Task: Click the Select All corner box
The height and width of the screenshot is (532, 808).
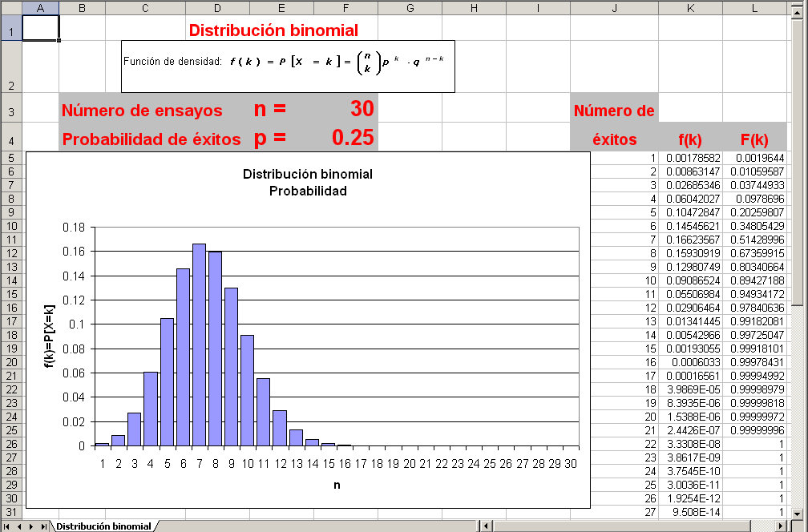Action: coord(10,7)
